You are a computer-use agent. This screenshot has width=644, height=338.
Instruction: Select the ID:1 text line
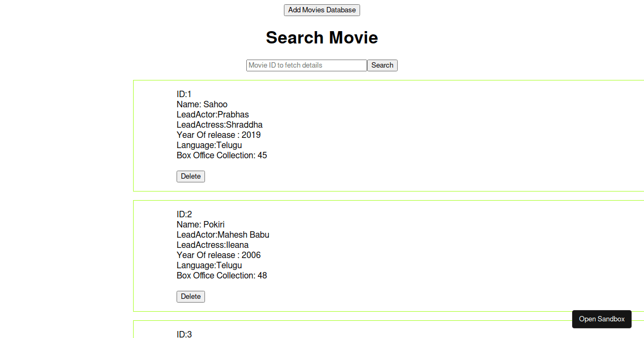tap(184, 94)
